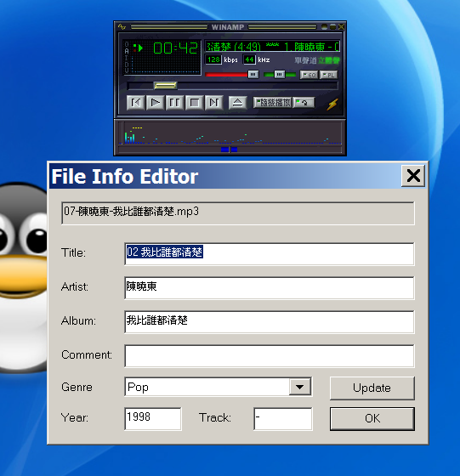Click the Update button
Screen dimensions: 460x476
click(x=372, y=388)
